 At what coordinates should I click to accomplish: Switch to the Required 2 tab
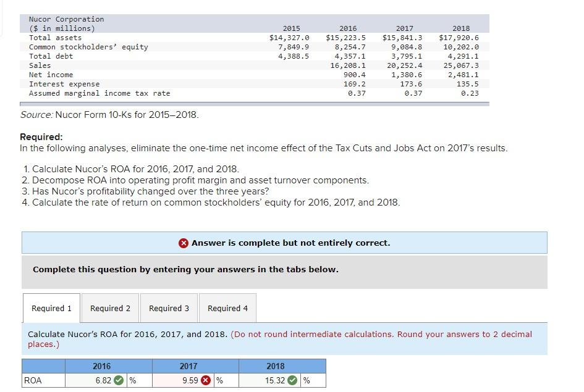110,308
